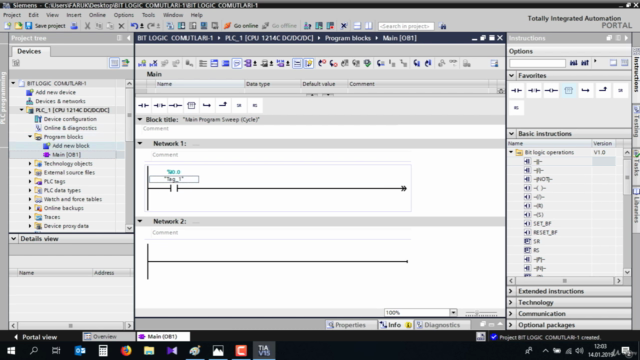The image size is (640, 360).
Task: Collapse the BIT LOGIC COMUTLARI-1 project node
Action: point(13,83)
